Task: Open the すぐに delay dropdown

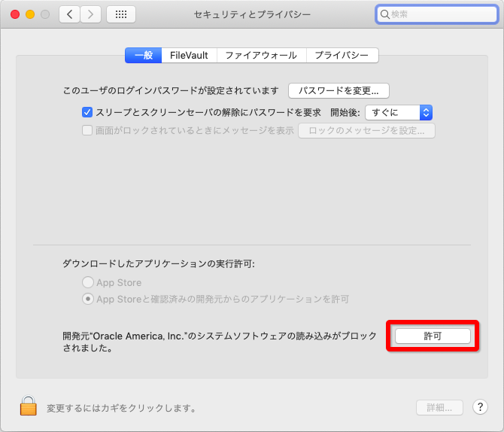Action: point(399,112)
